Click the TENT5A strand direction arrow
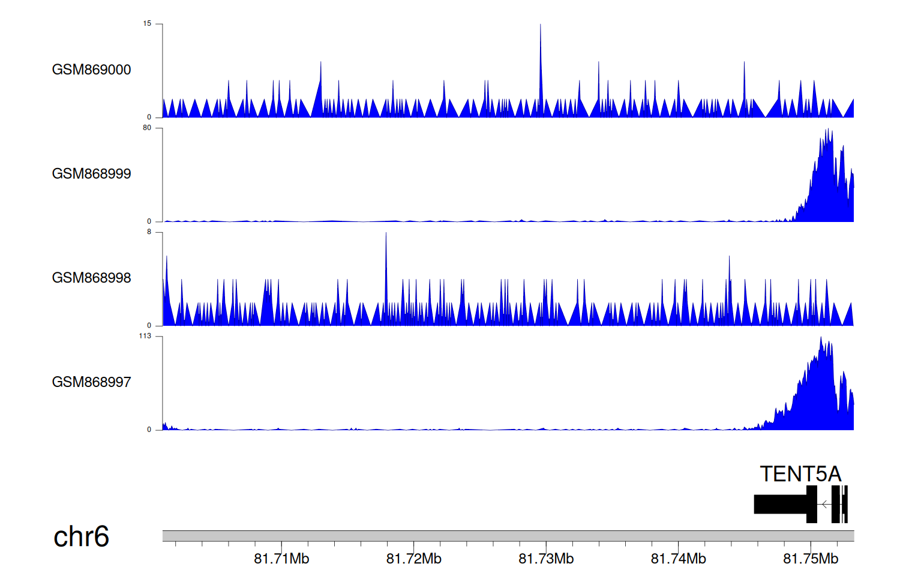Screen dimensions: 900x588 tap(825, 505)
